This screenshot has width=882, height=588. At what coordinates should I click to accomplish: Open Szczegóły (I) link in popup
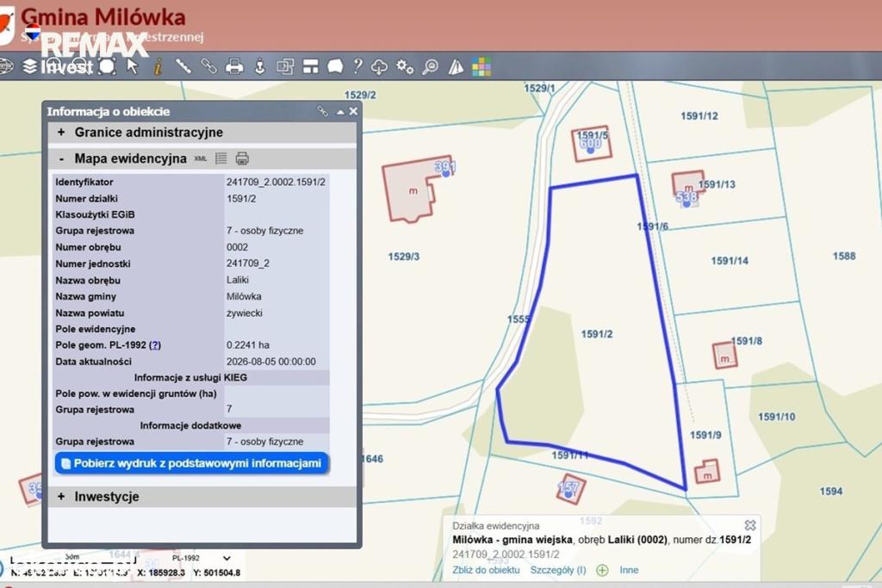pos(558,570)
